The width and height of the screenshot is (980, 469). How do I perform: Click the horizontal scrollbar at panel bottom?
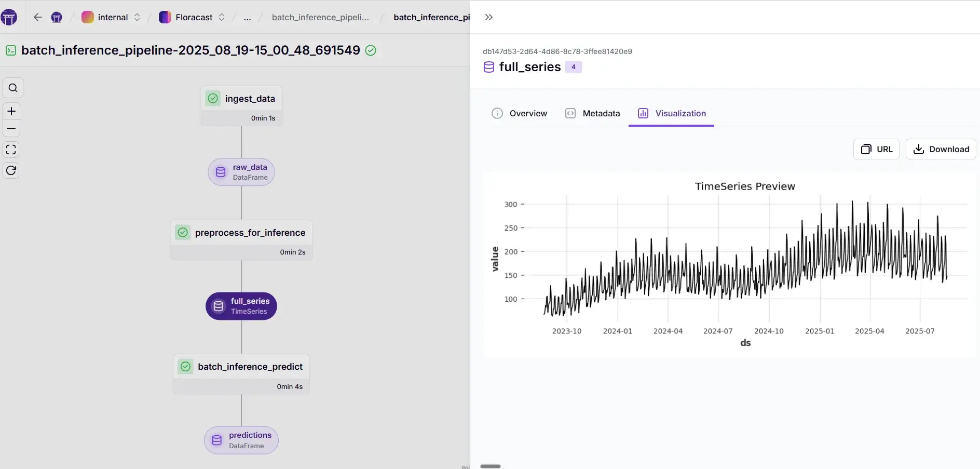coord(490,466)
